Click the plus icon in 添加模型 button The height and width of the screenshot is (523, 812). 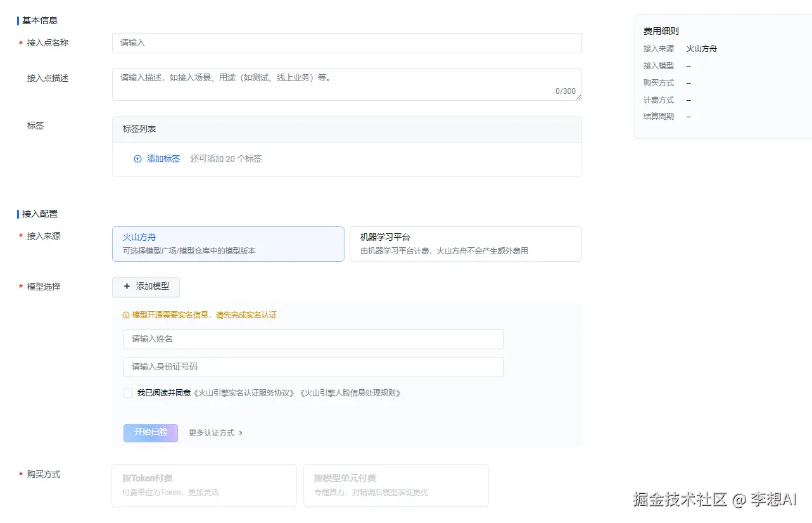coord(127,287)
